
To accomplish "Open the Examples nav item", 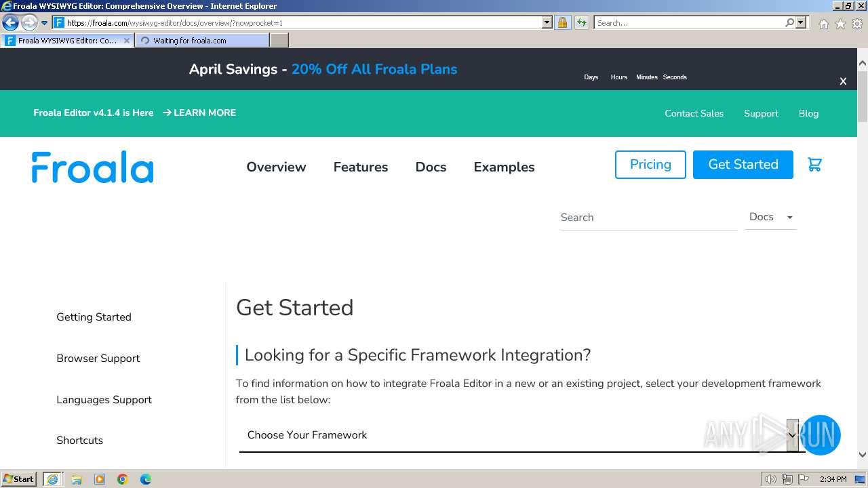I will click(504, 167).
